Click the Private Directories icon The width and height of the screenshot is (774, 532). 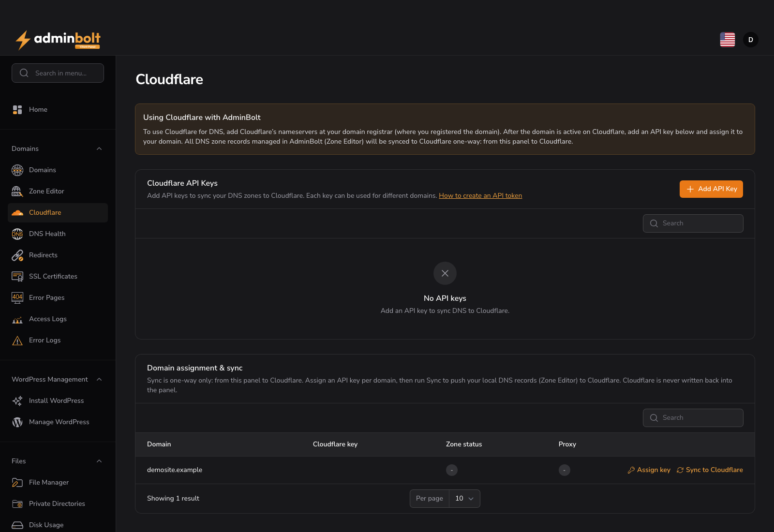tap(17, 503)
